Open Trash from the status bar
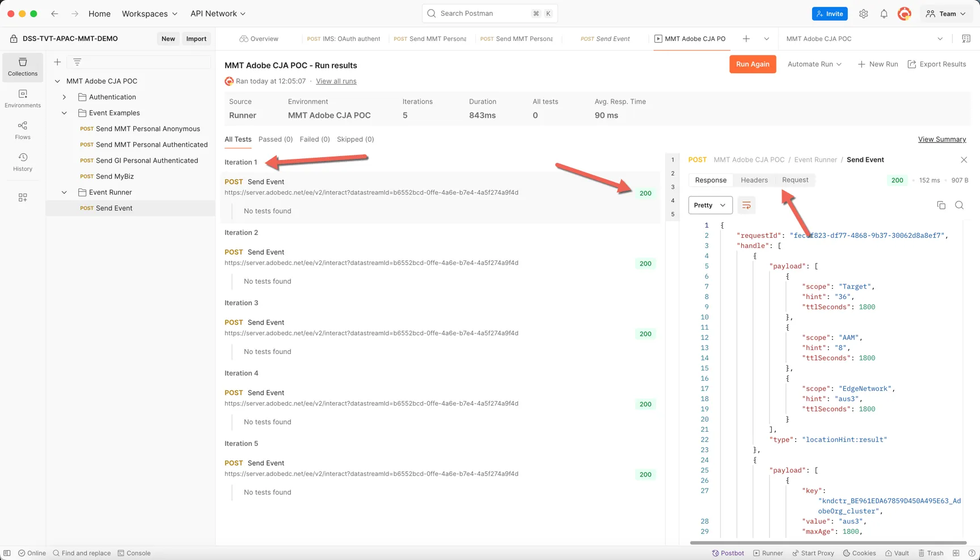The image size is (980, 560). click(931, 553)
